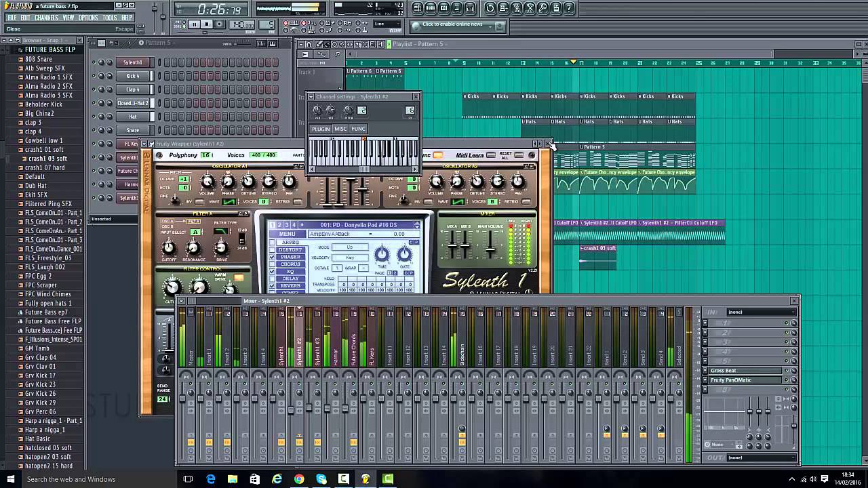Click the previous preset arrow in Fruity Wrapper
Viewport: 868px width, 488px height.
[x=535, y=144]
